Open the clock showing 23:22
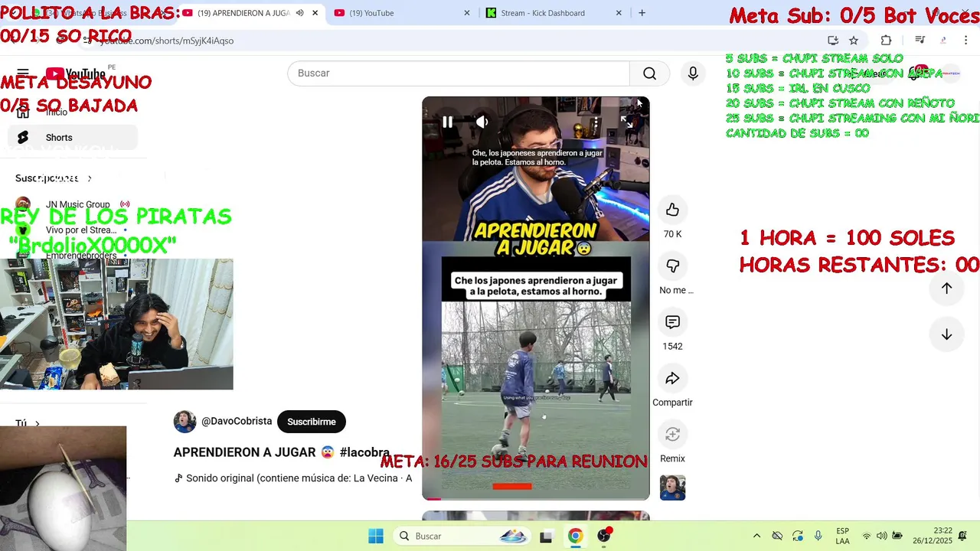 [933, 536]
